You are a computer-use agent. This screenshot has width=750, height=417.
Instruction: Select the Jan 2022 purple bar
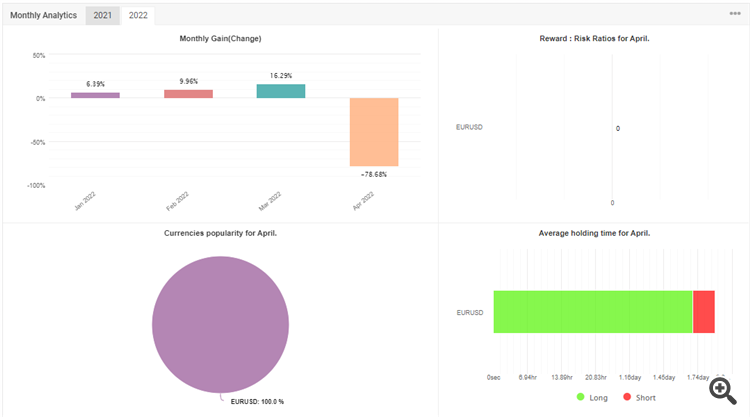pos(95,95)
